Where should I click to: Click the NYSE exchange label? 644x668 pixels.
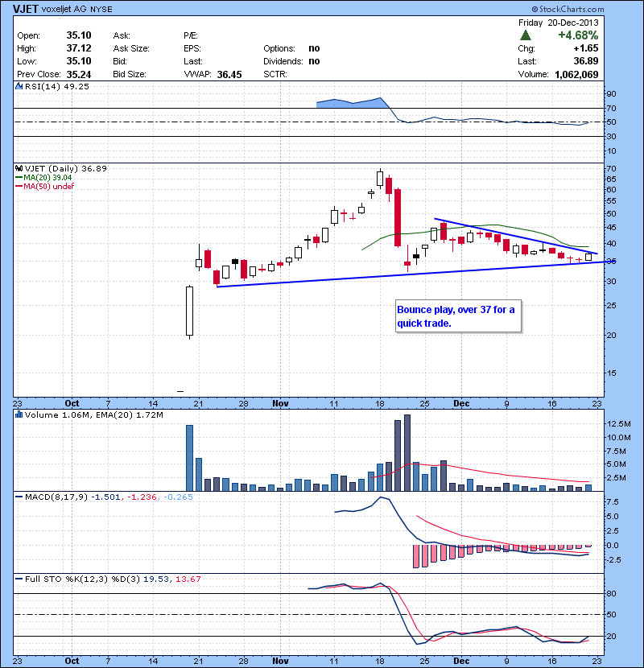tap(101, 10)
